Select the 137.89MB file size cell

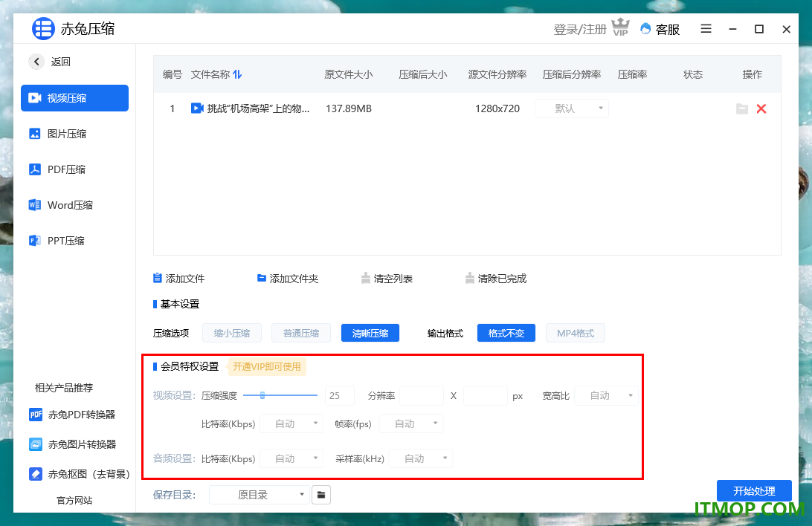349,108
